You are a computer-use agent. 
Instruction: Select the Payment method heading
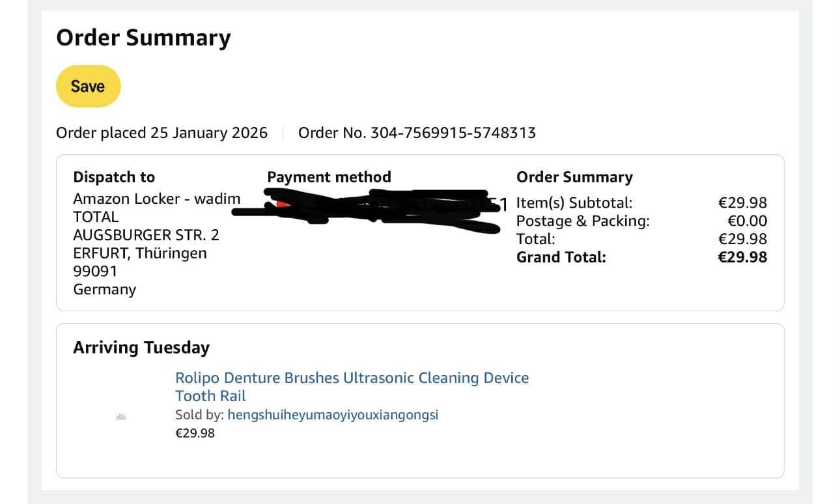pos(329,177)
